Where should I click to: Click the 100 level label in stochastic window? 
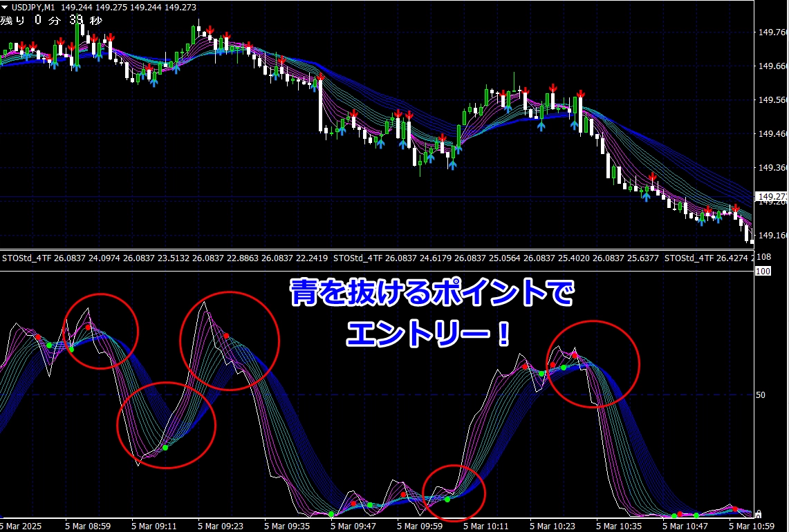(x=763, y=272)
